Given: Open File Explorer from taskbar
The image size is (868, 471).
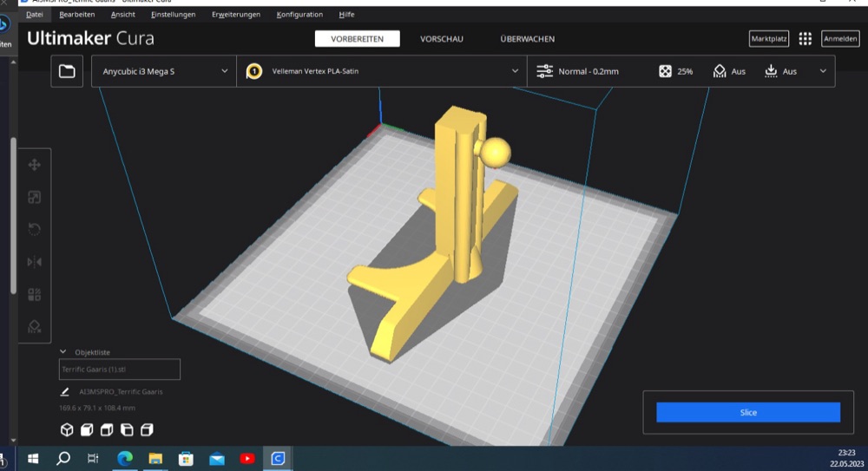Looking at the screenshot, I should tap(155, 458).
